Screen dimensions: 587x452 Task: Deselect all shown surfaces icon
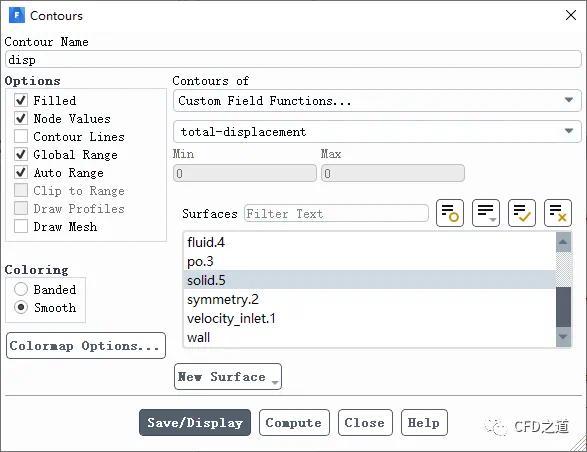pos(557,213)
